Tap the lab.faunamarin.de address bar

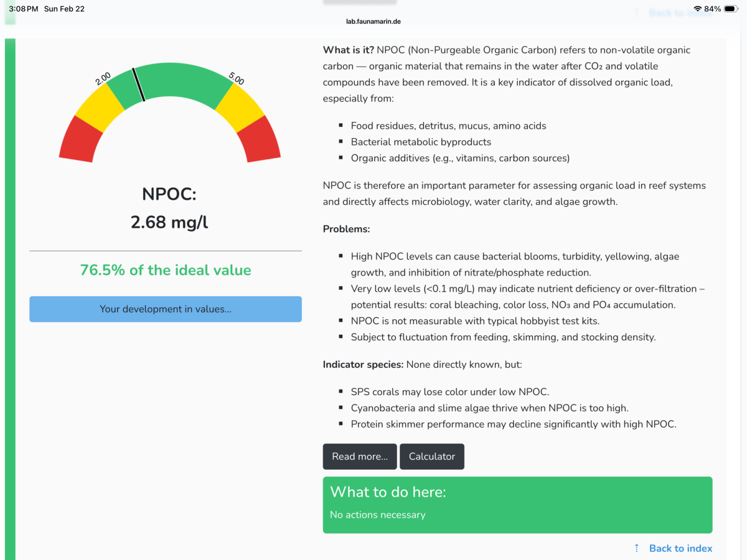coord(374,21)
